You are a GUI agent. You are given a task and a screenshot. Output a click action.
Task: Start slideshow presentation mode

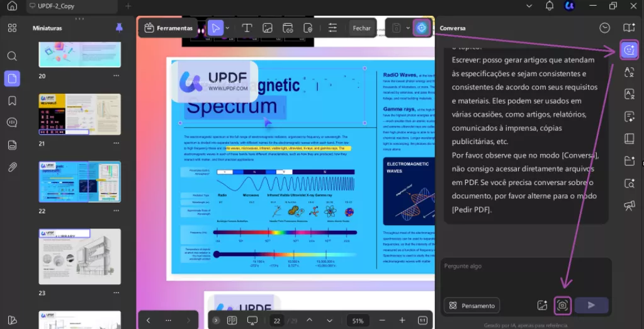252,320
